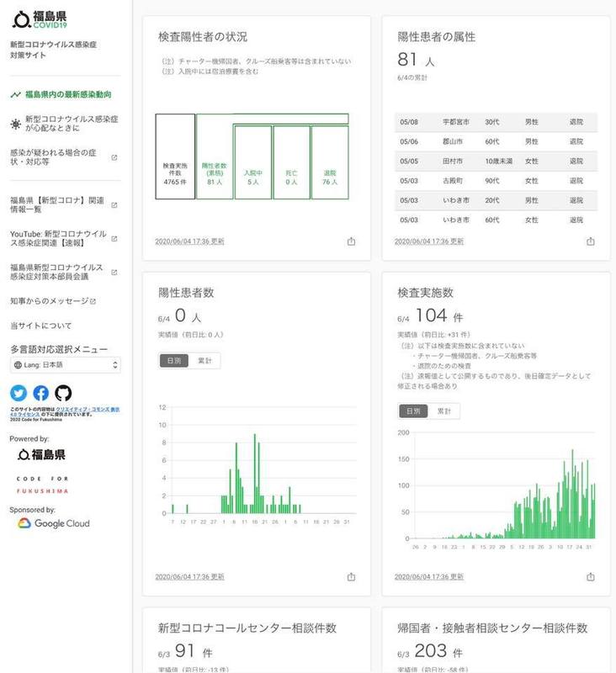Image resolution: width=616 pixels, height=673 pixels.
Task: Open 当サイトについて link
Action: [40, 326]
